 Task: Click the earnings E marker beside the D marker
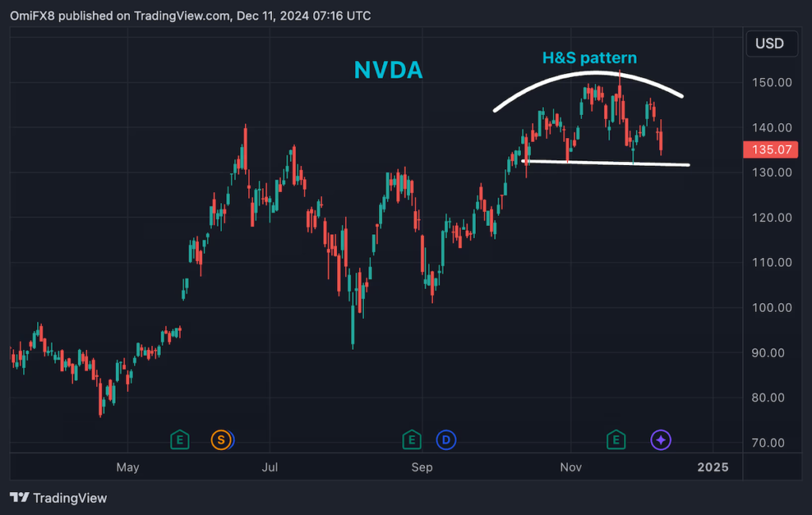pos(412,440)
